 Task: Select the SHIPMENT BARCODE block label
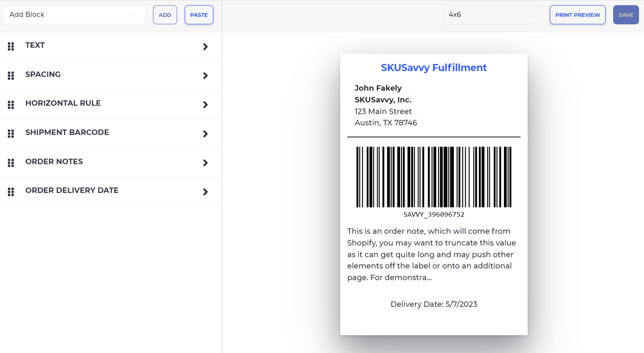point(67,132)
